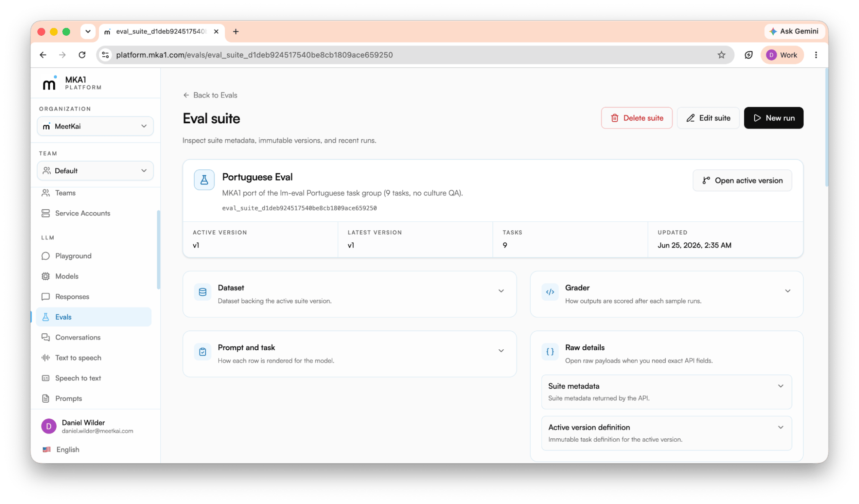Select the eval suite ID text
The image size is (859, 504).
pyautogui.click(x=299, y=208)
